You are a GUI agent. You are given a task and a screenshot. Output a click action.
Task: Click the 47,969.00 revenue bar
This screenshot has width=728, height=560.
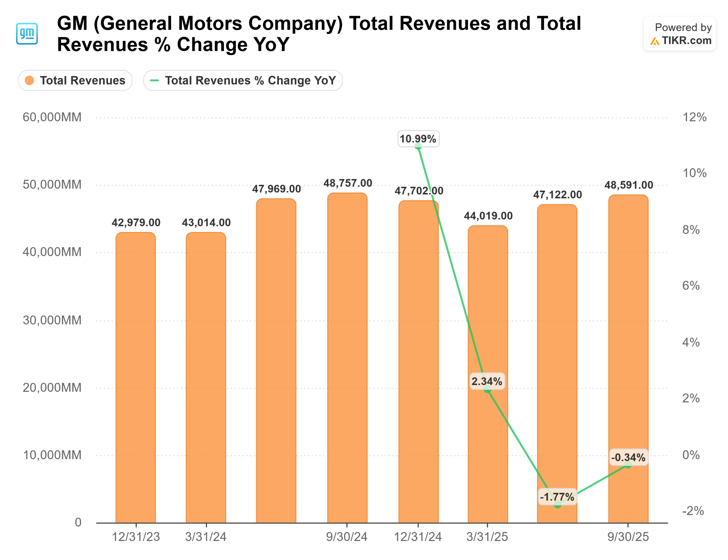[x=276, y=360]
